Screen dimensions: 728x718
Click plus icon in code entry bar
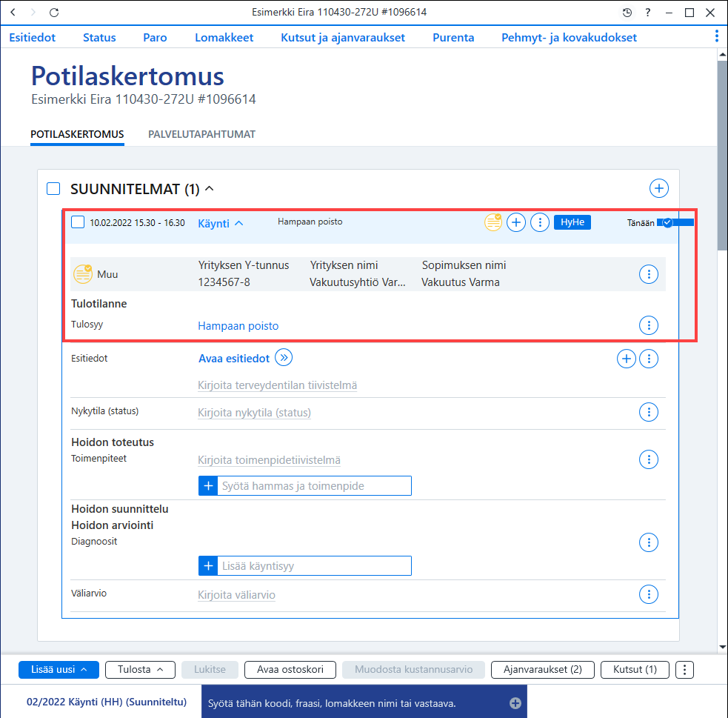pyautogui.click(x=515, y=703)
